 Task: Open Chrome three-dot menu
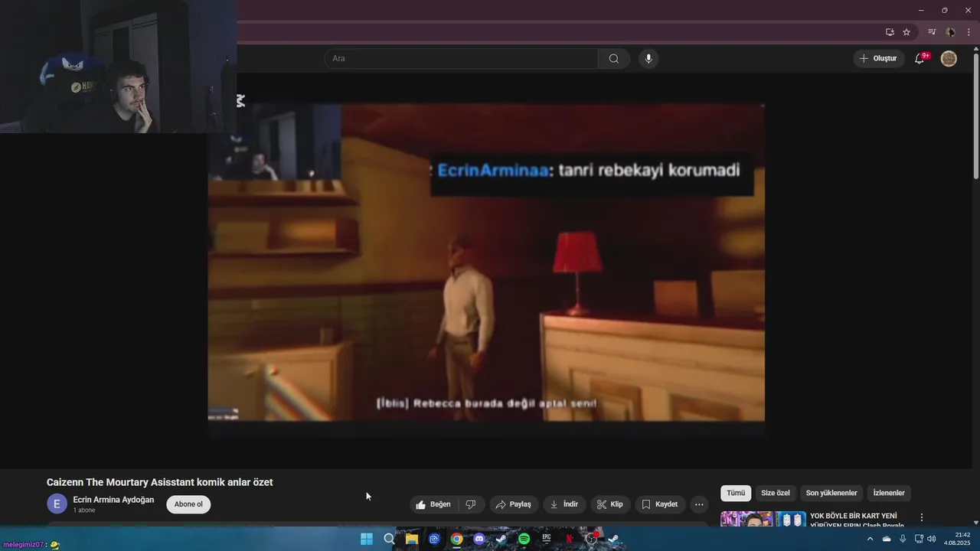969,32
